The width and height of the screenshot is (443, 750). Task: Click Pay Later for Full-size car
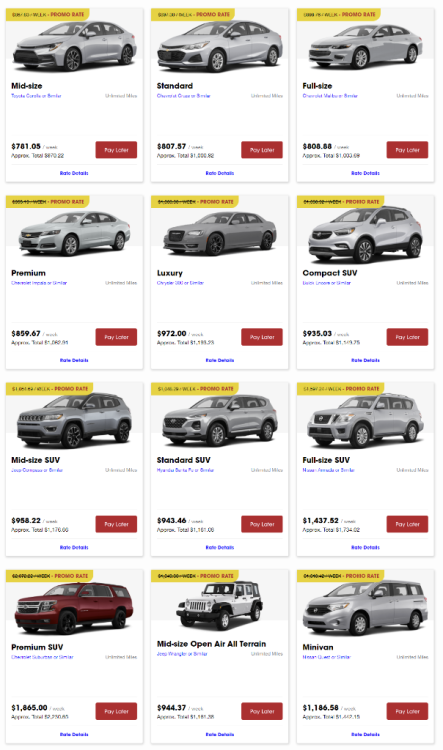coord(407,150)
